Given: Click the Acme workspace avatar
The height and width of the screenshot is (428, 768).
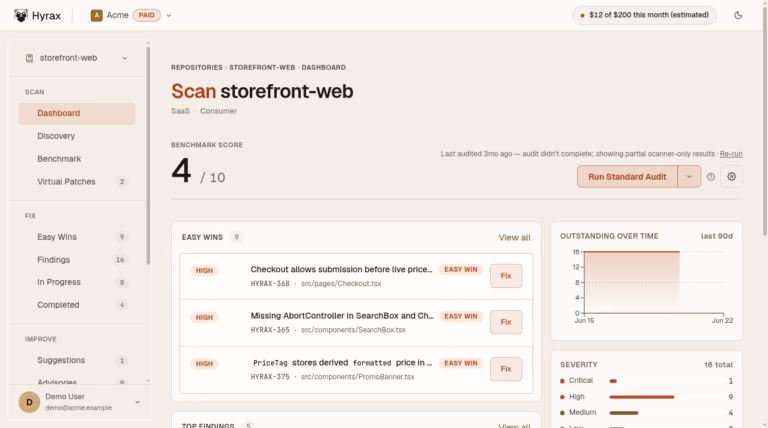Looking at the screenshot, I should coord(96,15).
